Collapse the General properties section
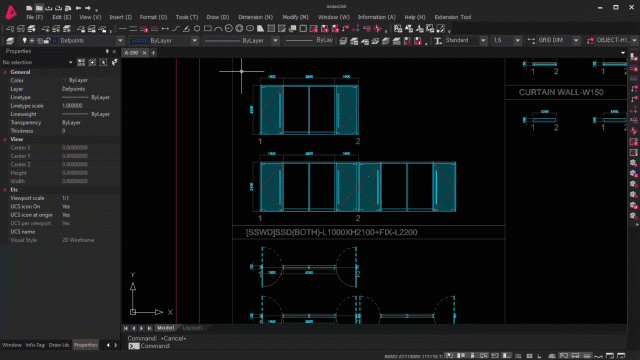The height and width of the screenshot is (360, 640). pos(5,72)
